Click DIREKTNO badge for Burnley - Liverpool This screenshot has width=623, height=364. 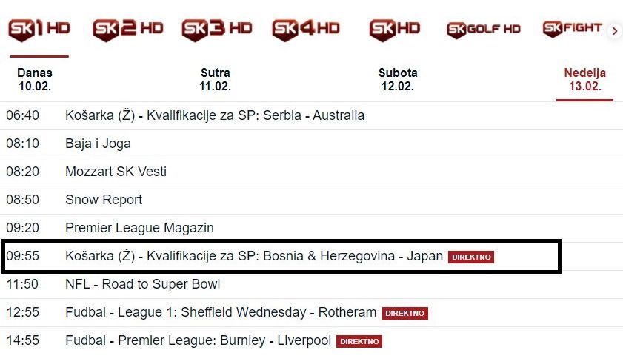point(359,341)
